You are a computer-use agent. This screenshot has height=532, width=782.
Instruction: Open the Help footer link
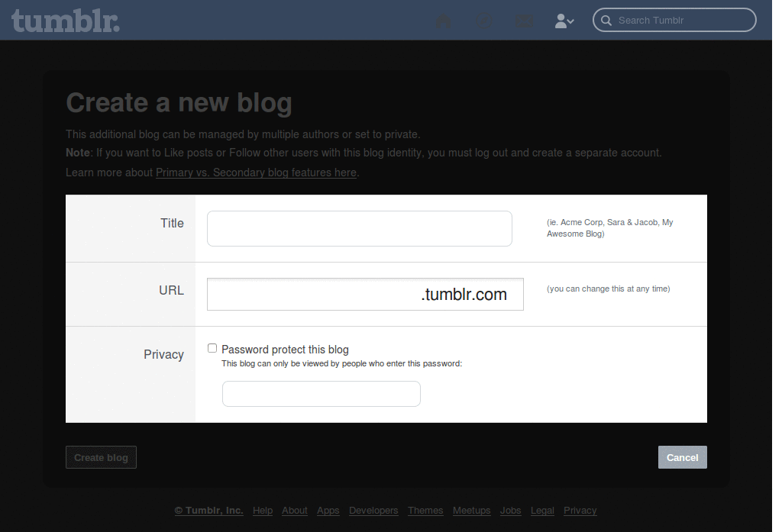click(263, 511)
